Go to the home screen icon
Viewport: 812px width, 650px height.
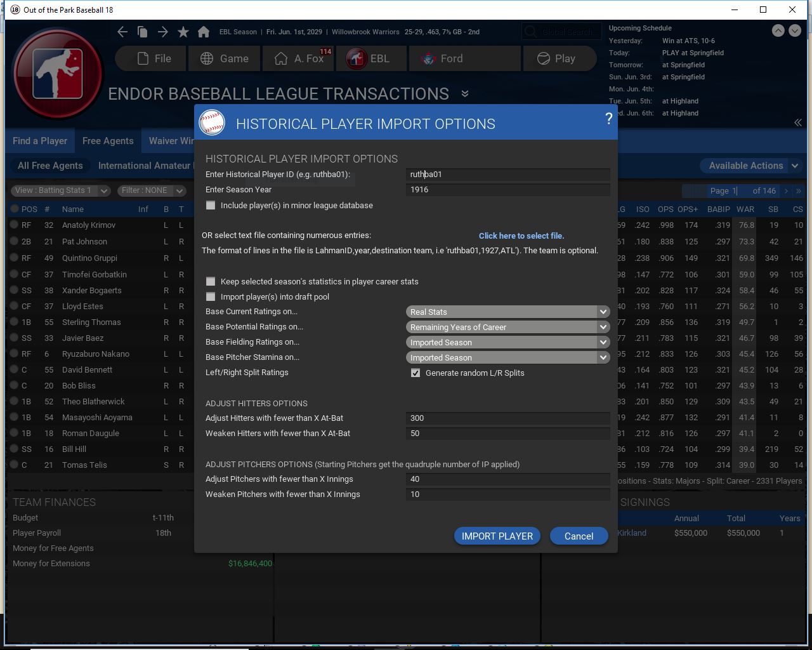[204, 32]
